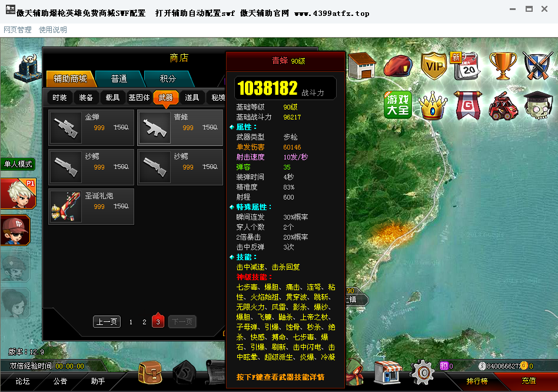Click the 双倍经验时间 timer 00:00:00
This screenshot has height=392, width=558.
click(x=69, y=366)
